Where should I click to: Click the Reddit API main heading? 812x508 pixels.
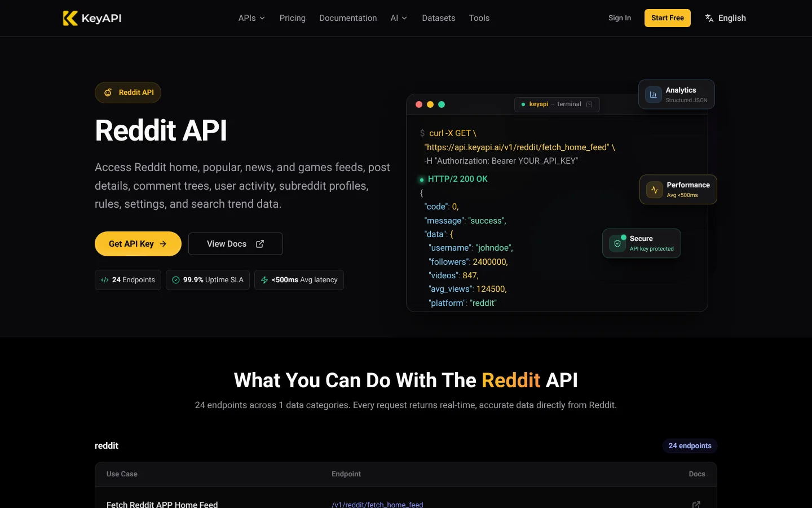(161, 130)
